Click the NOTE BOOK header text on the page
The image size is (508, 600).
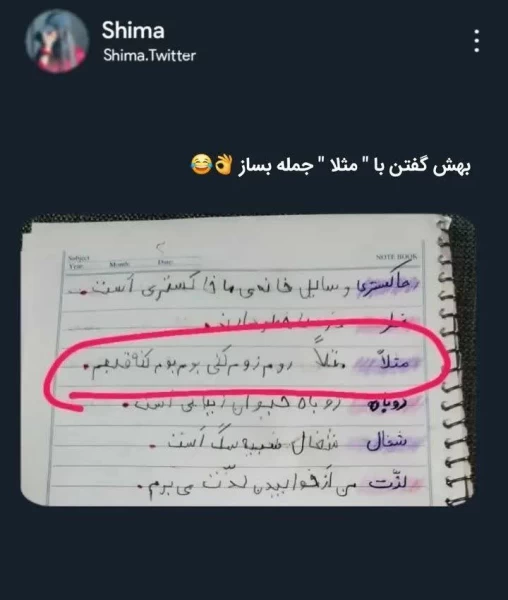click(x=396, y=257)
